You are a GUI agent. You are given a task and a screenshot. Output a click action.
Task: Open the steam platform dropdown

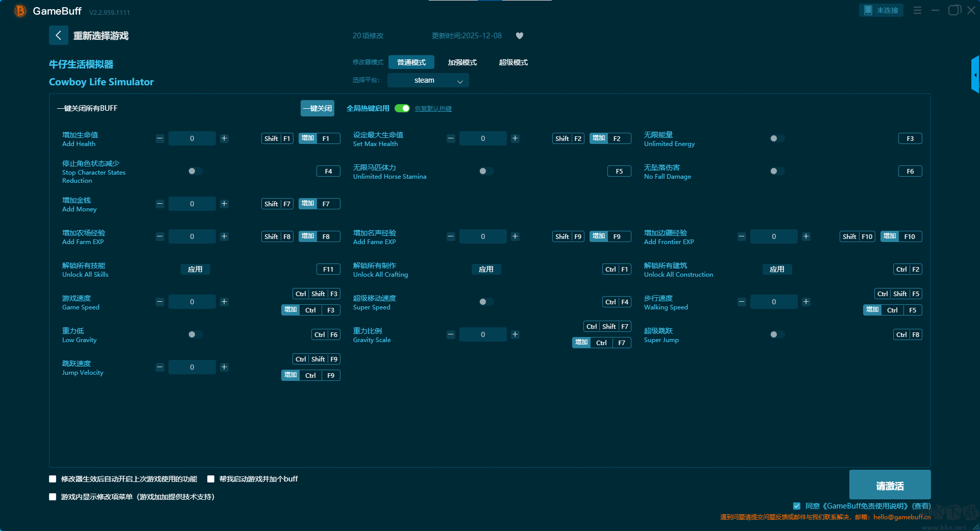click(428, 80)
